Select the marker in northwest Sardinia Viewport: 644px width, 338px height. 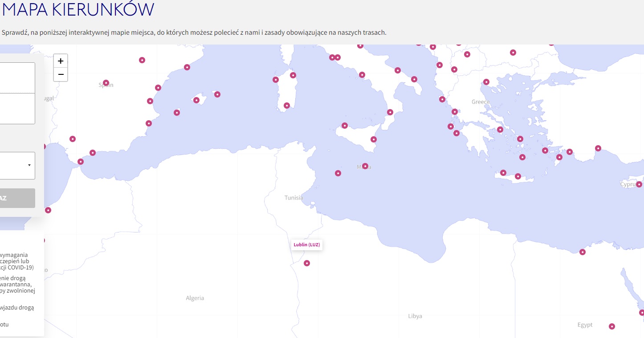point(276,80)
